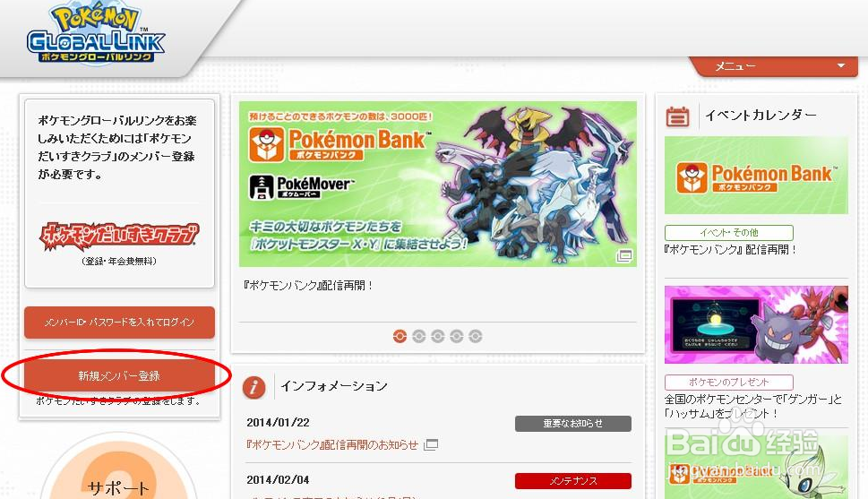The image size is (868, 499).
Task: Click the 重要なお知らせ tag
Action: click(573, 424)
